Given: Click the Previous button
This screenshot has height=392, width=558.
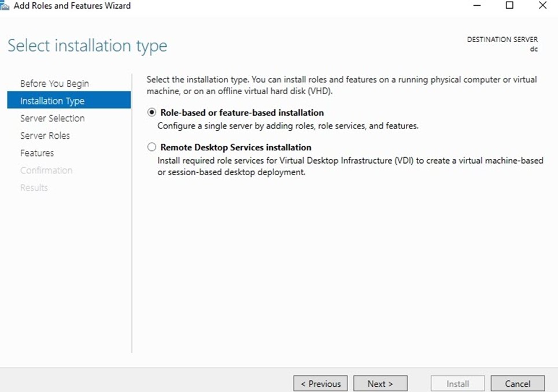Looking at the screenshot, I should (x=320, y=384).
